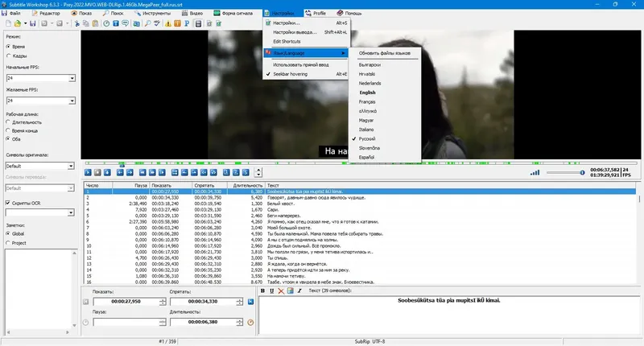Click the cut scissors icon
644x346 pixels.
tap(76, 23)
